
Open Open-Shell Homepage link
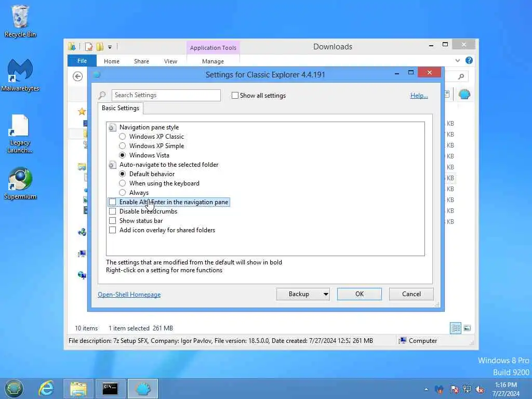[x=129, y=295]
